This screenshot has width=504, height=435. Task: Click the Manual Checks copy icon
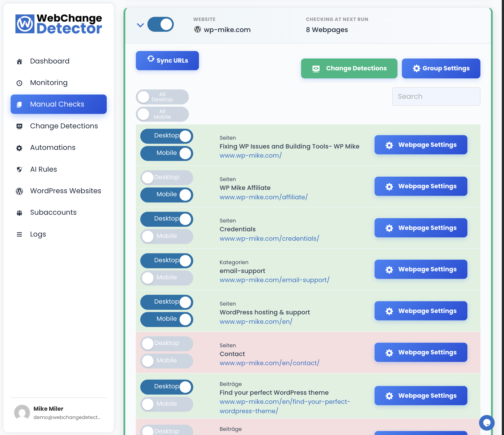(x=19, y=104)
